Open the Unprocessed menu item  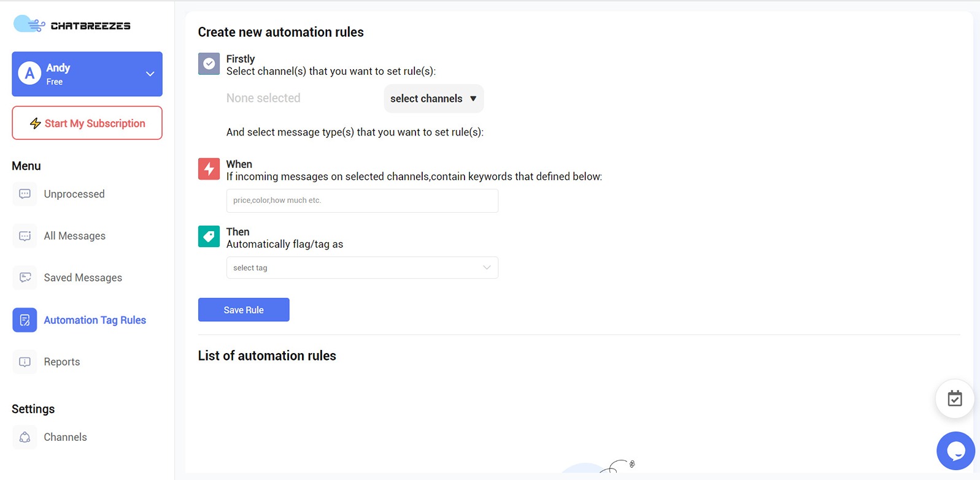[x=74, y=194]
